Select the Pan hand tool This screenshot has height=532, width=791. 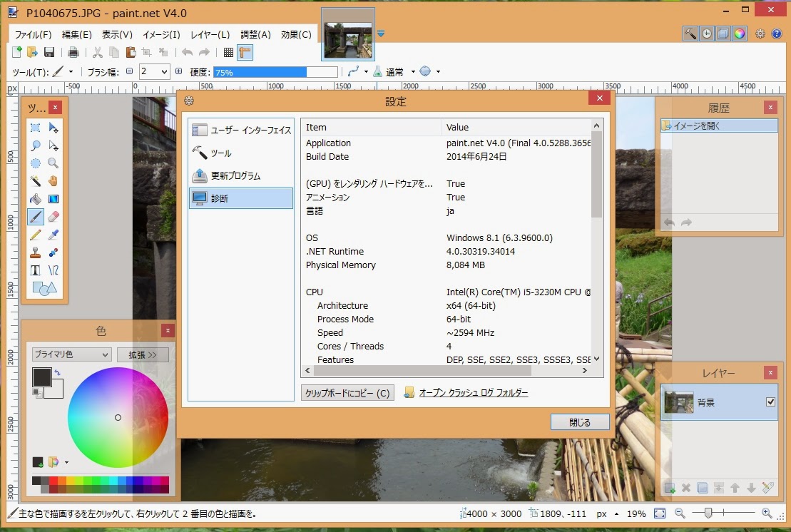53,181
